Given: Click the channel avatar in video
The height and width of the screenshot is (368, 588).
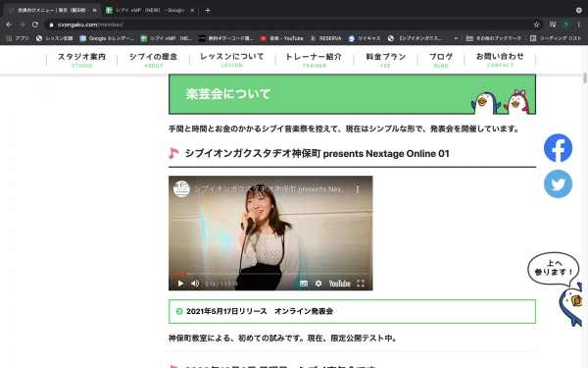Looking at the screenshot, I should [181, 188].
